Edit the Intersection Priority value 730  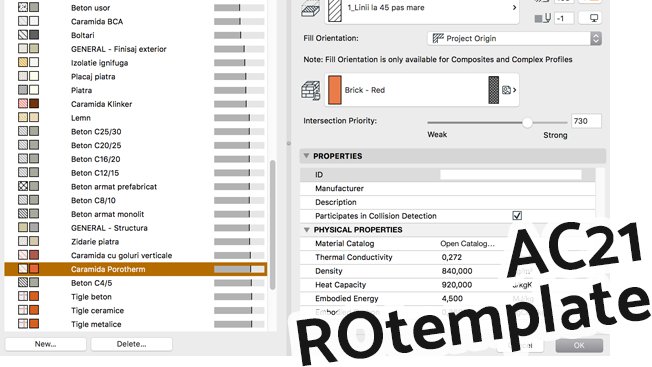pos(586,121)
